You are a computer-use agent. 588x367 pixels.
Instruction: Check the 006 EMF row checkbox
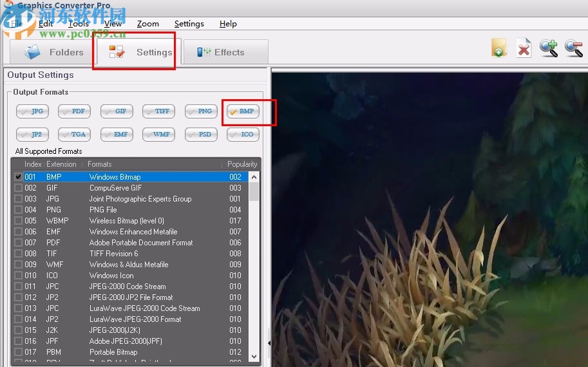[18, 231]
